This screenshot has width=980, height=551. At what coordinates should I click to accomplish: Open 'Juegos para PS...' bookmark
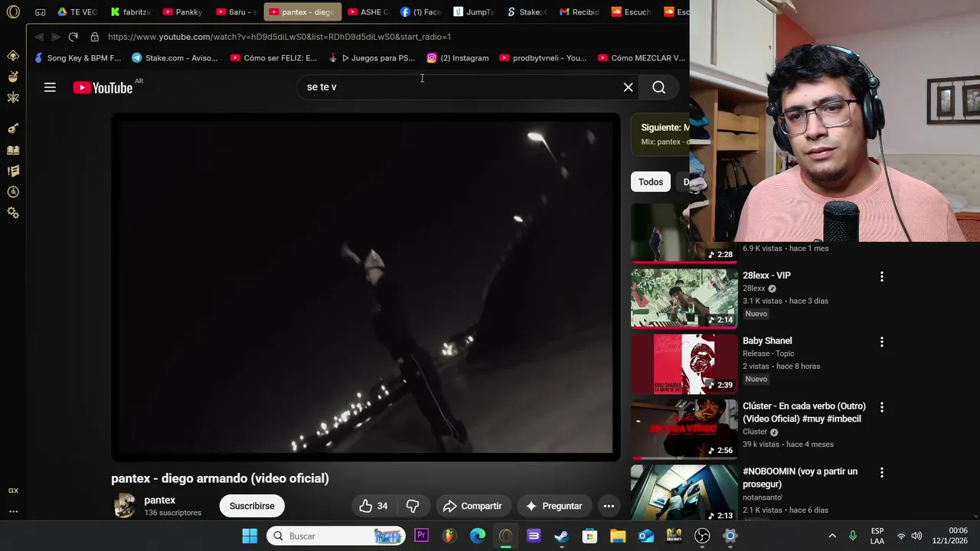371,57
